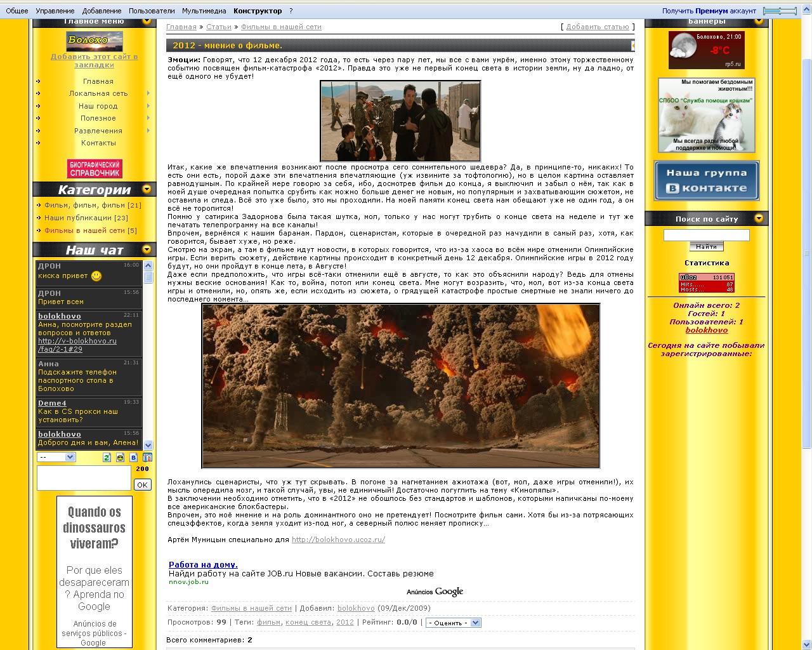
Task: Open the bolokhovo author profile link
Action: tap(356, 608)
